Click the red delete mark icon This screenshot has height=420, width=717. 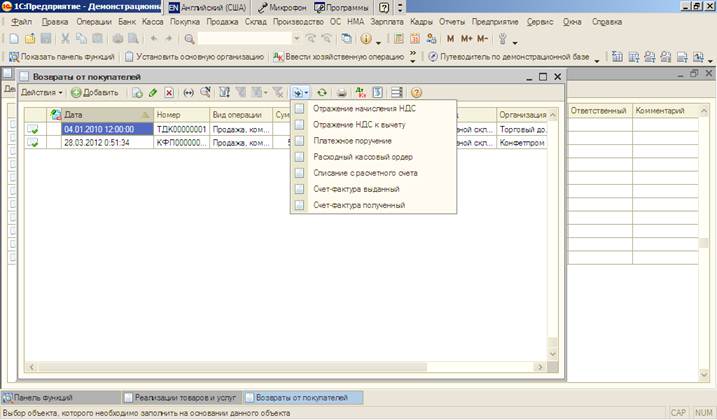pyautogui.click(x=169, y=93)
